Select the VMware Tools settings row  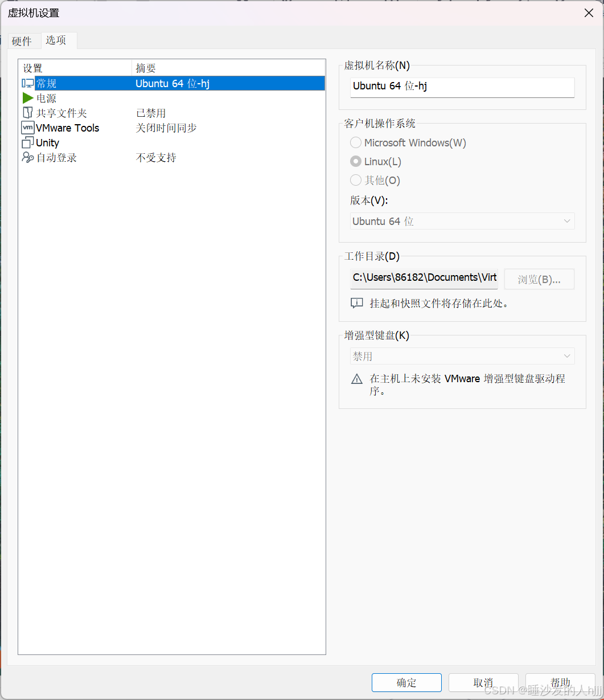click(172, 128)
